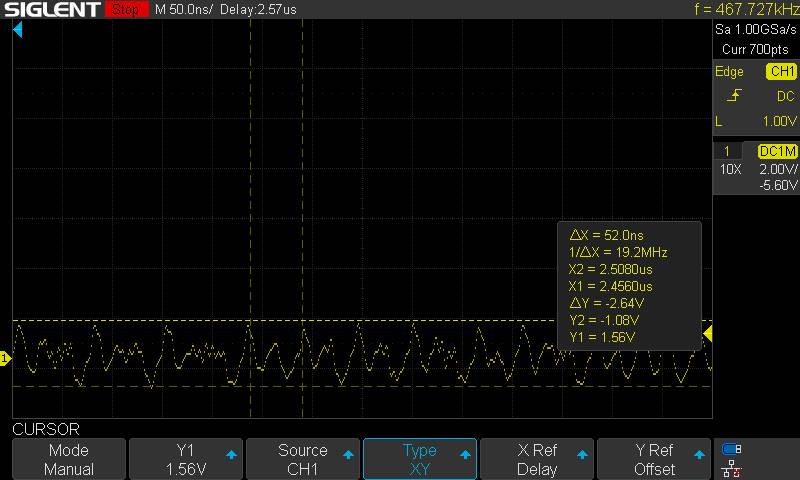Click the yellow trigger level arrow marker
The width and height of the screenshot is (800, 480).
click(x=707, y=334)
